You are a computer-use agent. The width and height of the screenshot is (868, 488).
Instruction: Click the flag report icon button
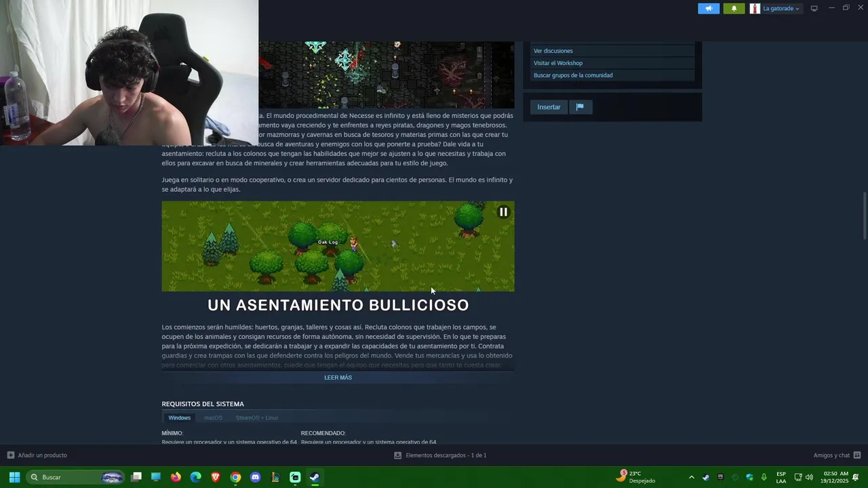[580, 107]
